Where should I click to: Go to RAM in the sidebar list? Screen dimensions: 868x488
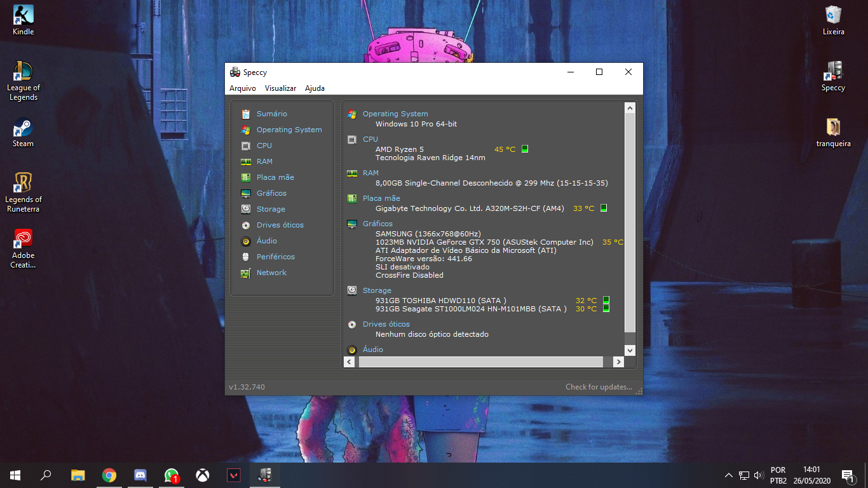click(x=264, y=161)
